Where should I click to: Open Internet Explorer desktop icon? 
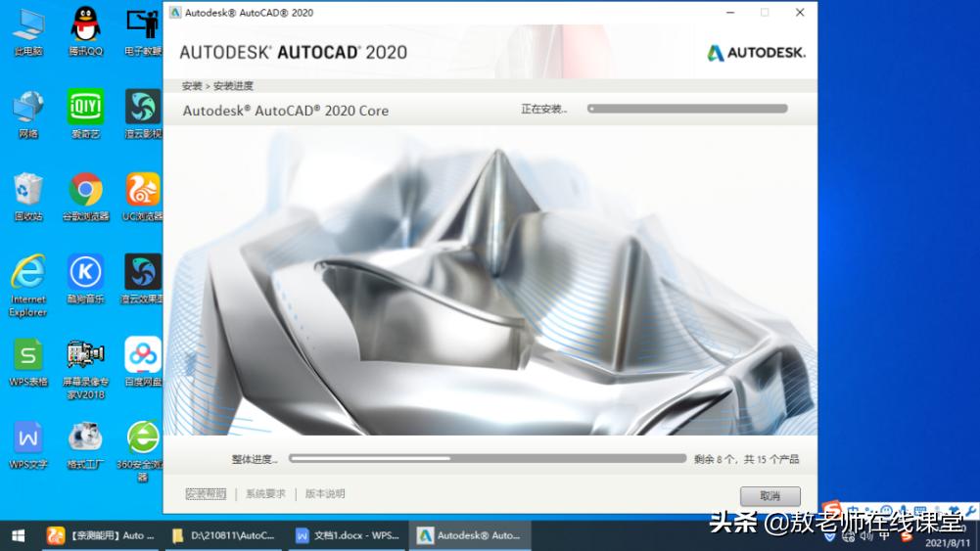pyautogui.click(x=28, y=286)
